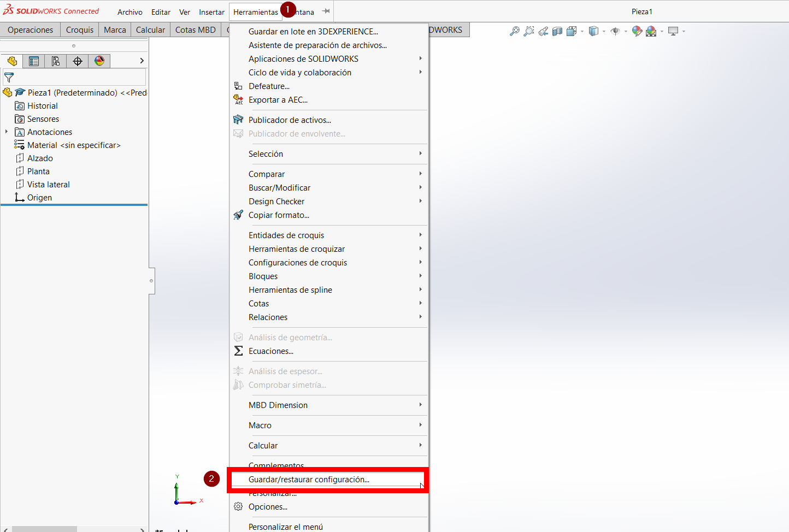This screenshot has height=532, width=789.
Task: Click the View Orientation cube icon
Action: click(x=572, y=31)
